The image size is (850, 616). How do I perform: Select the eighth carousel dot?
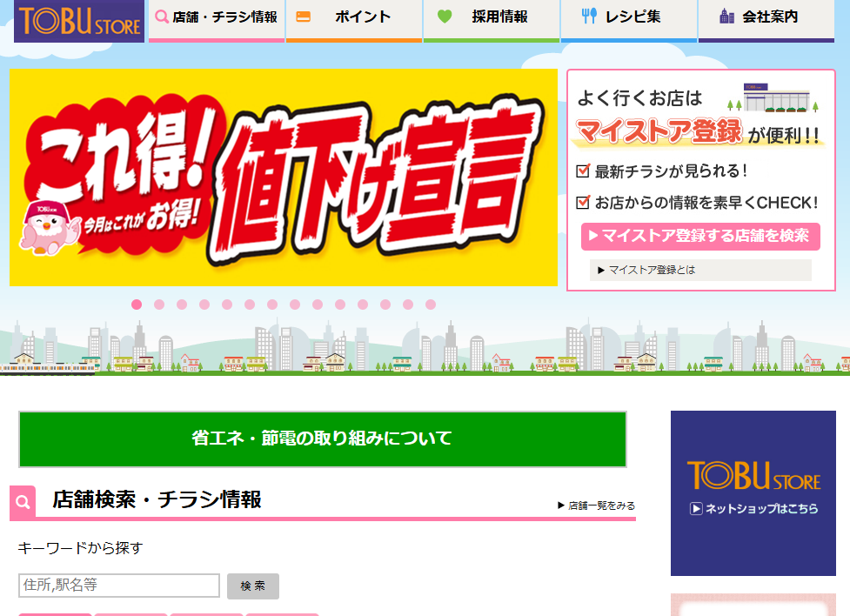[x=295, y=305]
